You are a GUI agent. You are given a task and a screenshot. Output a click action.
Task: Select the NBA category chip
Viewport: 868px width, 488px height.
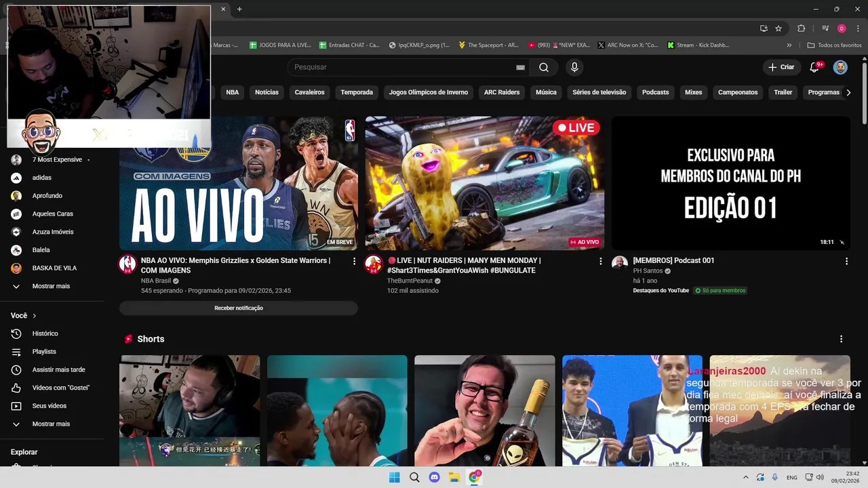(x=233, y=92)
